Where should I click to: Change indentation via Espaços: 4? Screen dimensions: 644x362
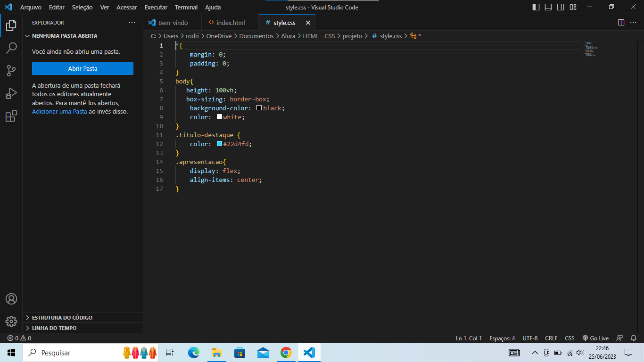[502, 338]
